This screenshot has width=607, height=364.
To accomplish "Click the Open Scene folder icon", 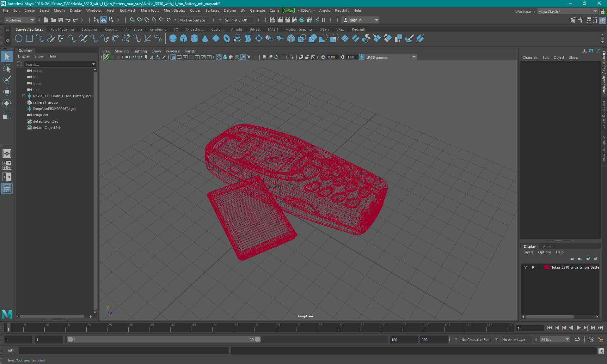I will click(53, 20).
